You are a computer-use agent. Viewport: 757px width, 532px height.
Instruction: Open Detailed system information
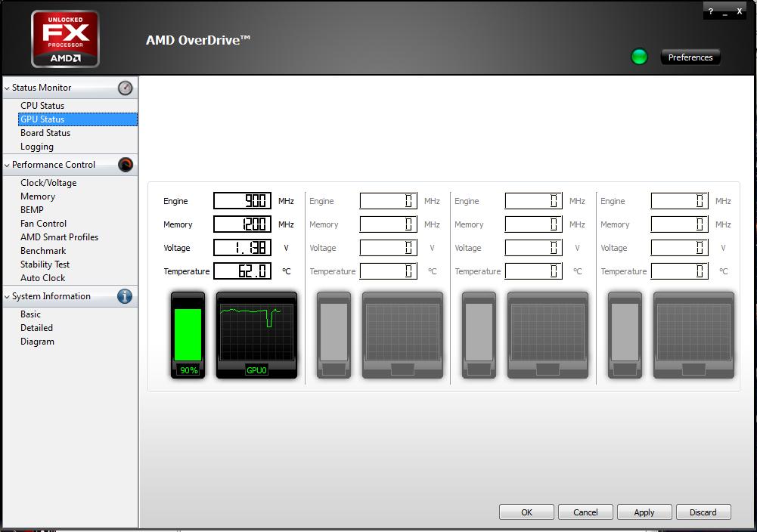coord(37,327)
